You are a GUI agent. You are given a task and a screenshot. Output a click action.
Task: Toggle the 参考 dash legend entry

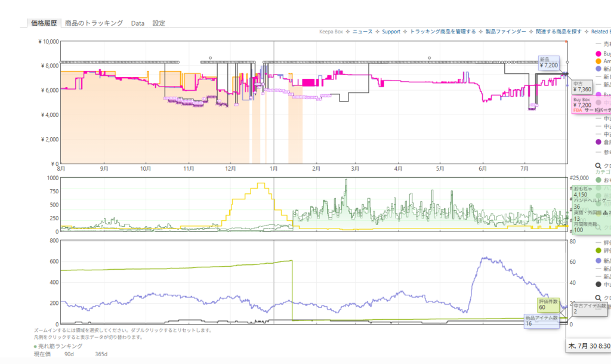603,152
